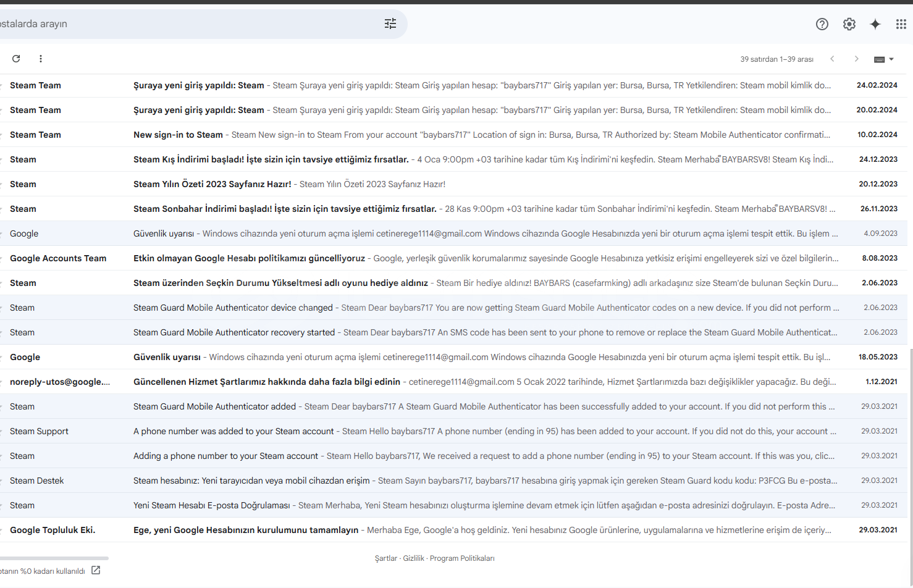Open Güncellenen Hizmet Şartlarımız email

(x=453, y=382)
